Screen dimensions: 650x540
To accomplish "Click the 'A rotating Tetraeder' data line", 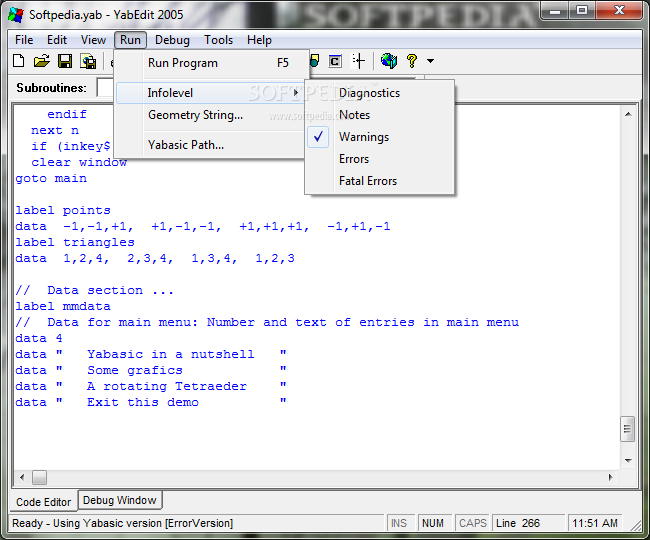I will pos(151,386).
